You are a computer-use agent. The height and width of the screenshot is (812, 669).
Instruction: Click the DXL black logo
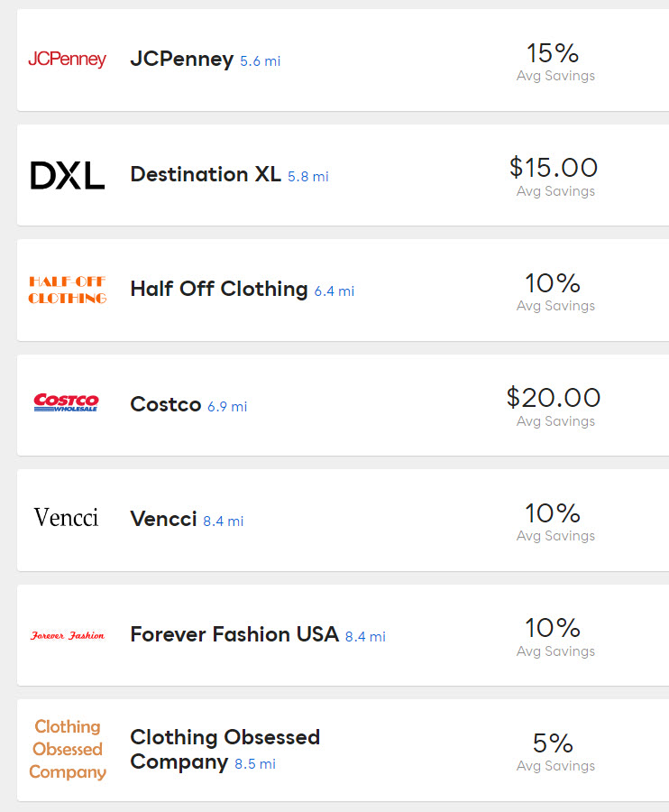click(x=68, y=175)
